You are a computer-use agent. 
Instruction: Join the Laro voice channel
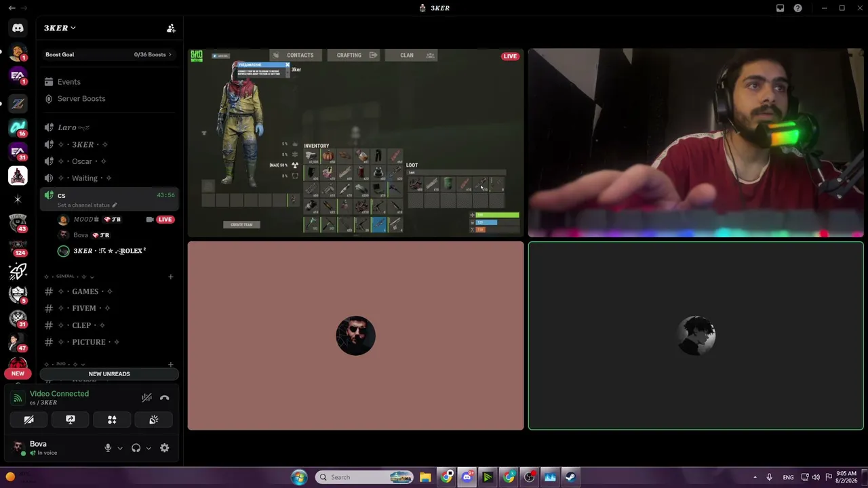point(110,127)
